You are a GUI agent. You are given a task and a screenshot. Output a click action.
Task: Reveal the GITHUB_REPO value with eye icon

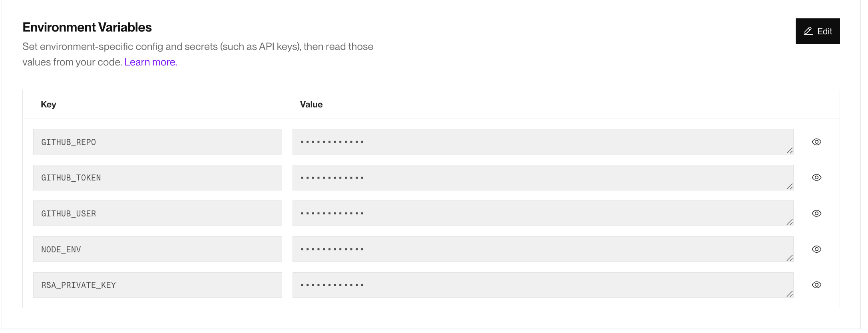click(816, 142)
